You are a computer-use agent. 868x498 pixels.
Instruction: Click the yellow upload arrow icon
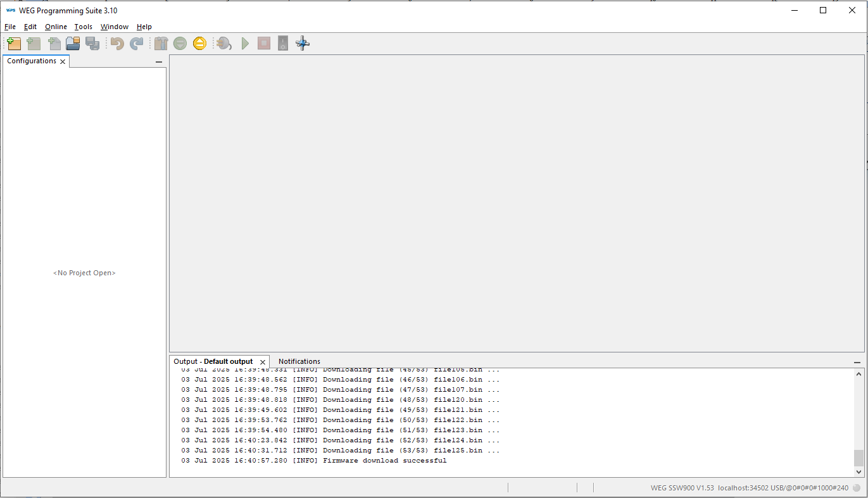[x=199, y=44]
